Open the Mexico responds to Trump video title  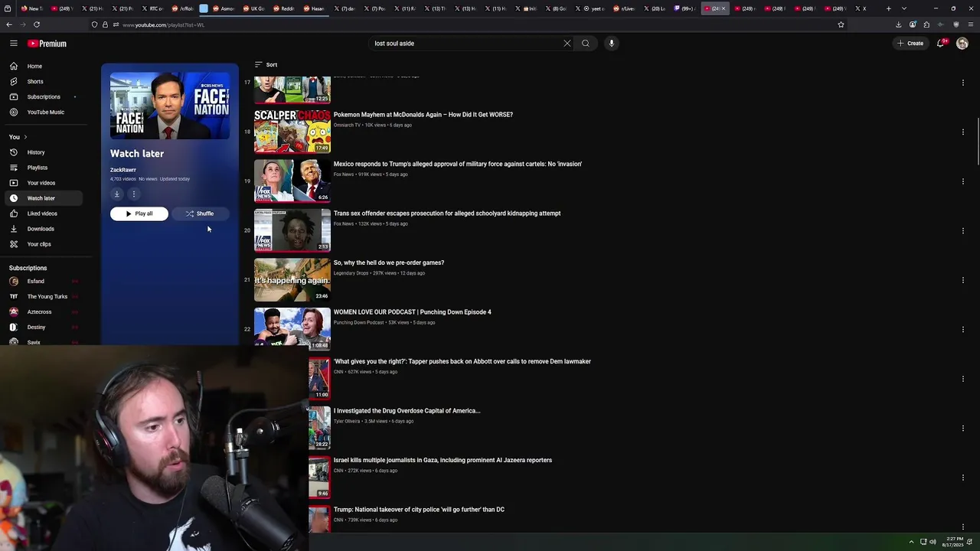(x=458, y=164)
